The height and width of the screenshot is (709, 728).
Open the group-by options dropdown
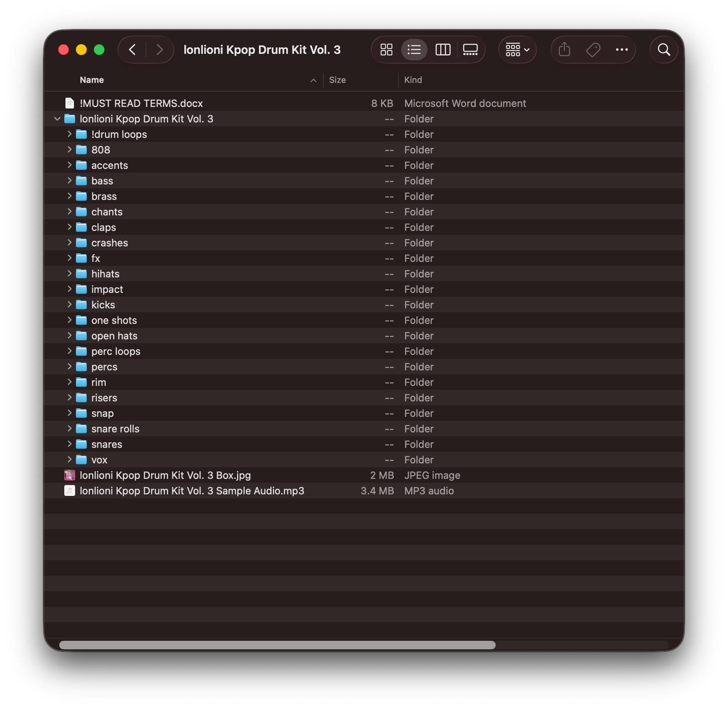point(517,50)
